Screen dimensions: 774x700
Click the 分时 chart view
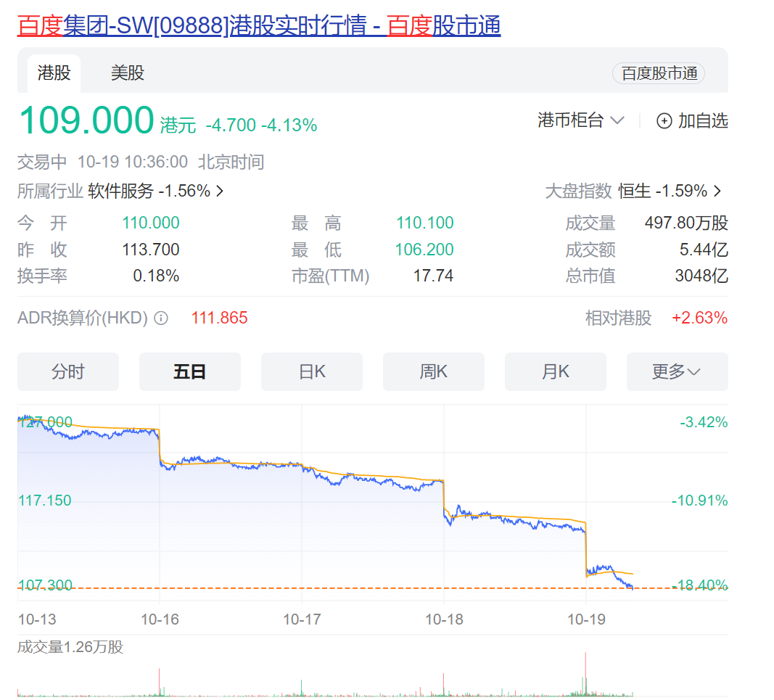tap(67, 371)
